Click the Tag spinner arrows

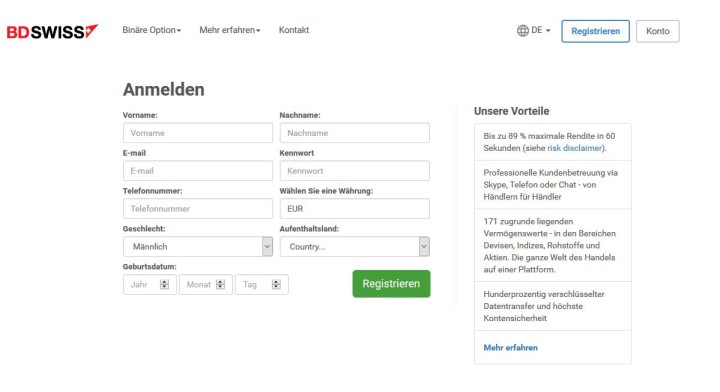pos(276,285)
